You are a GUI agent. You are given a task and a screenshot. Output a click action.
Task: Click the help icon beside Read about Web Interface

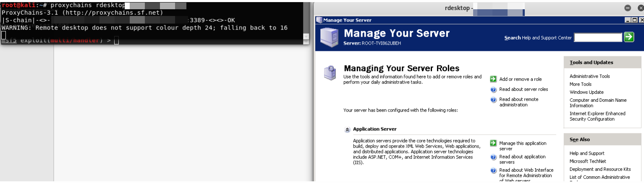coord(493,170)
